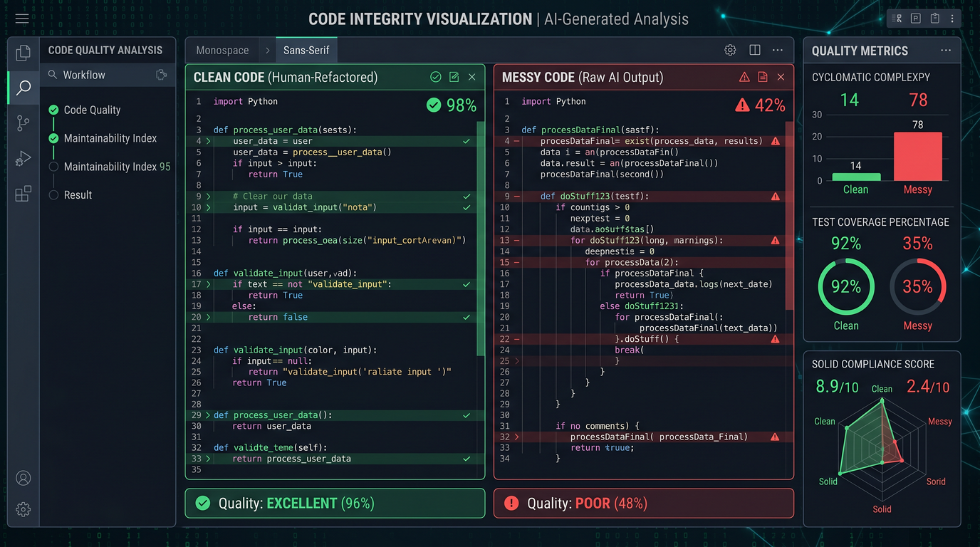The height and width of the screenshot is (547, 980).
Task: Click the Quality: POOR (48%) status bar
Action: pyautogui.click(x=644, y=503)
